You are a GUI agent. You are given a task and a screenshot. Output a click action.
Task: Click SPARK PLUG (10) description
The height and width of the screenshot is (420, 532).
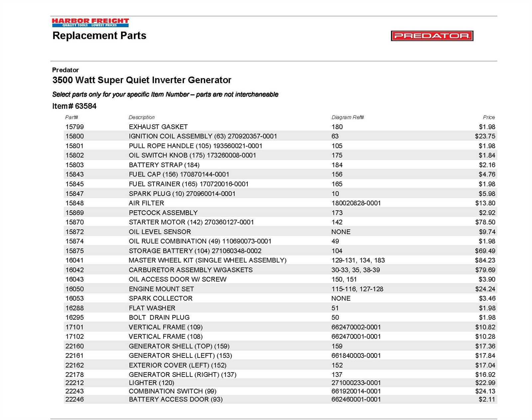tap(182, 194)
